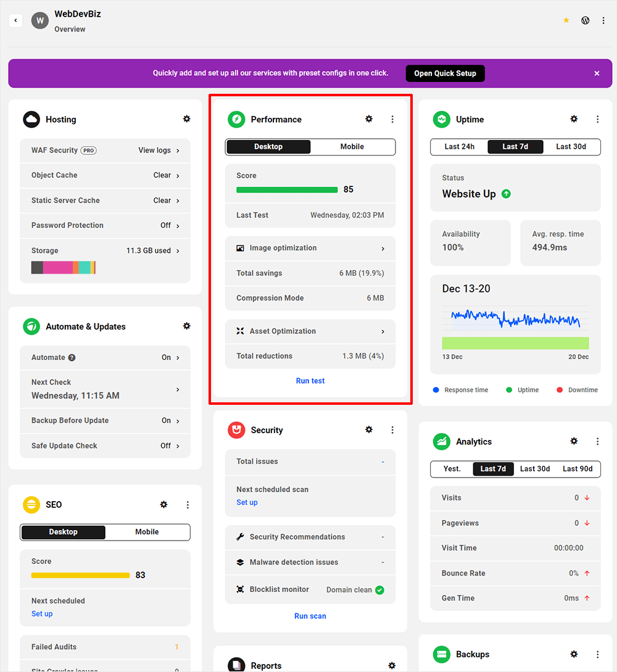
Task: Open Security three-dot menu
Action: tap(392, 430)
